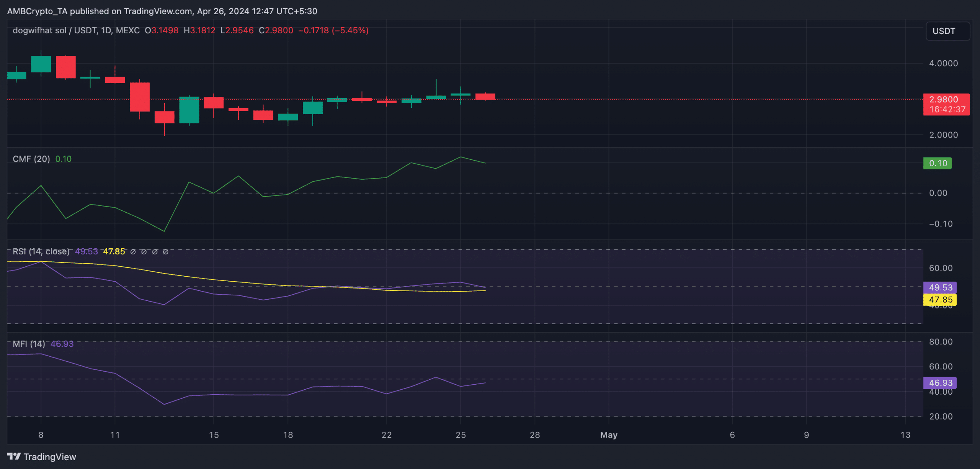Click the TradingView wordmark text
The height and width of the screenshot is (469, 980).
tap(50, 457)
